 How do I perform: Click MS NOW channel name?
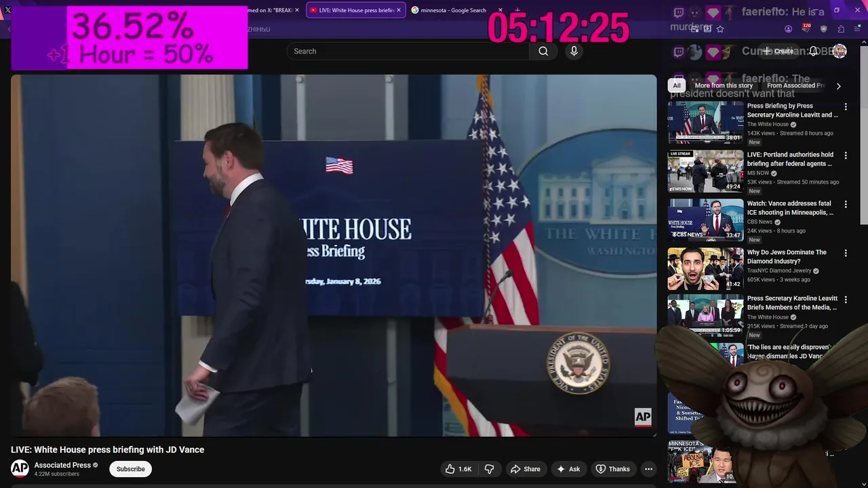[758, 174]
